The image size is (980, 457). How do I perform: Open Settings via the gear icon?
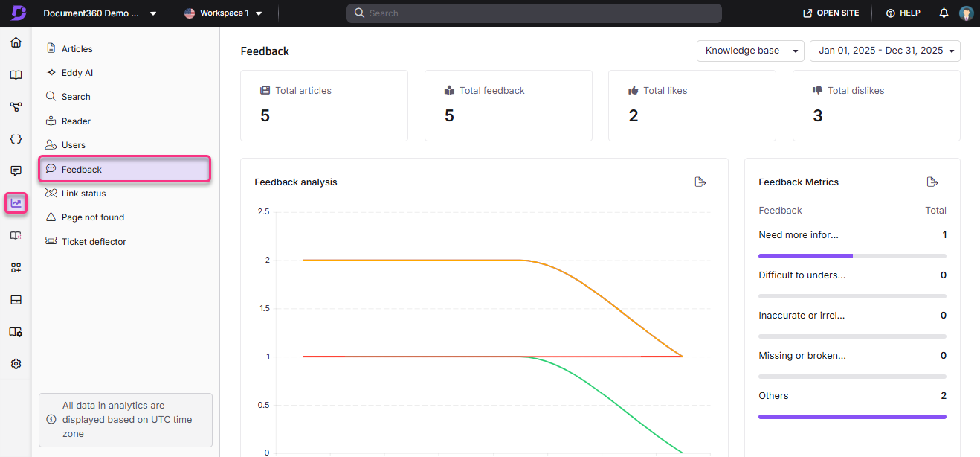(x=16, y=363)
